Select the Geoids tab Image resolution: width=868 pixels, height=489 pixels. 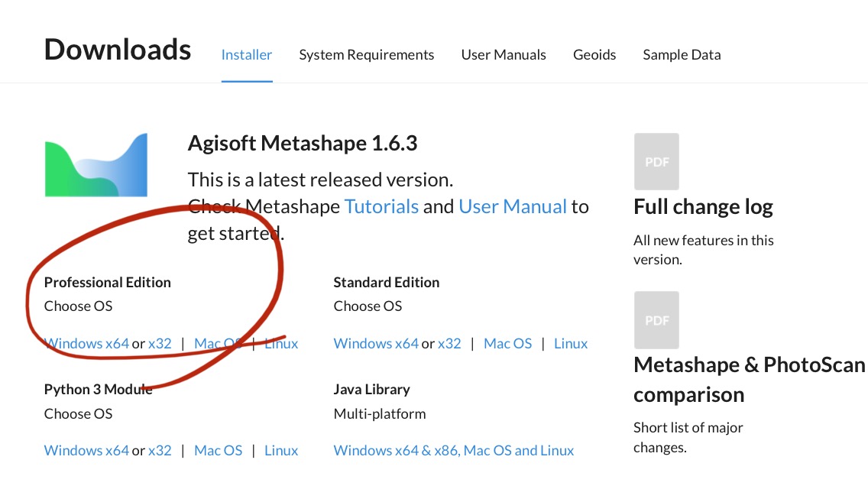(594, 55)
